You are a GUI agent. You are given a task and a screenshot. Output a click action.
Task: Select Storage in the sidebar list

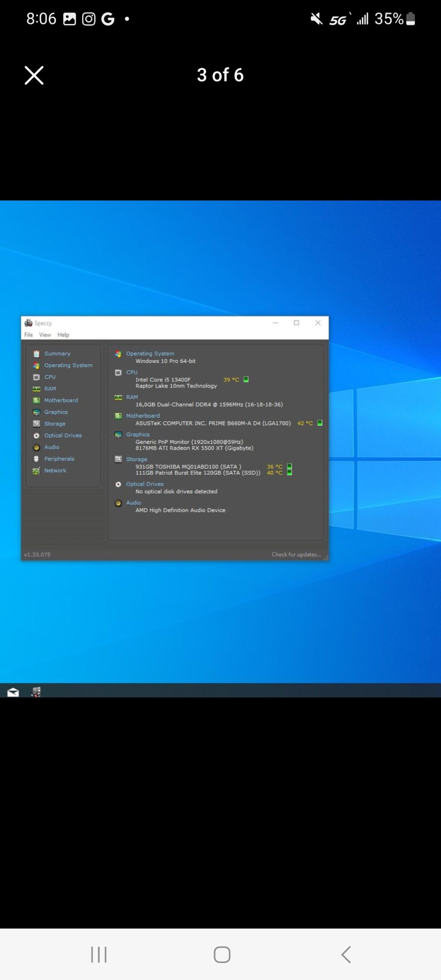click(55, 424)
